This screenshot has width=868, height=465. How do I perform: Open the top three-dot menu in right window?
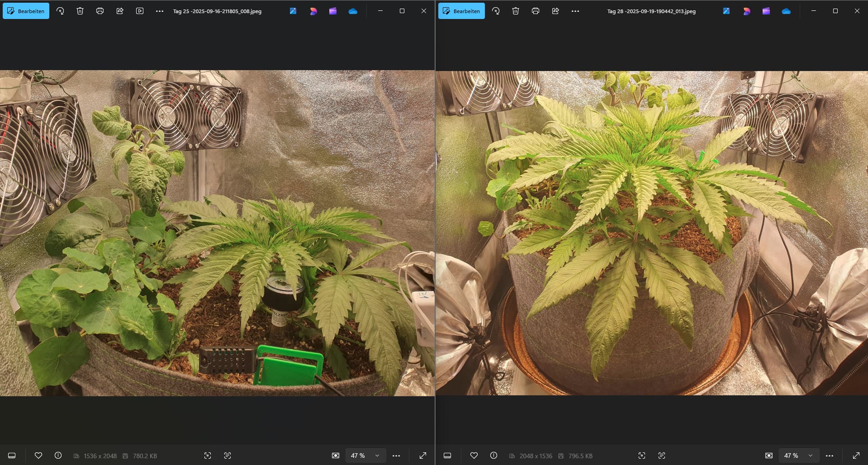pyautogui.click(x=575, y=11)
